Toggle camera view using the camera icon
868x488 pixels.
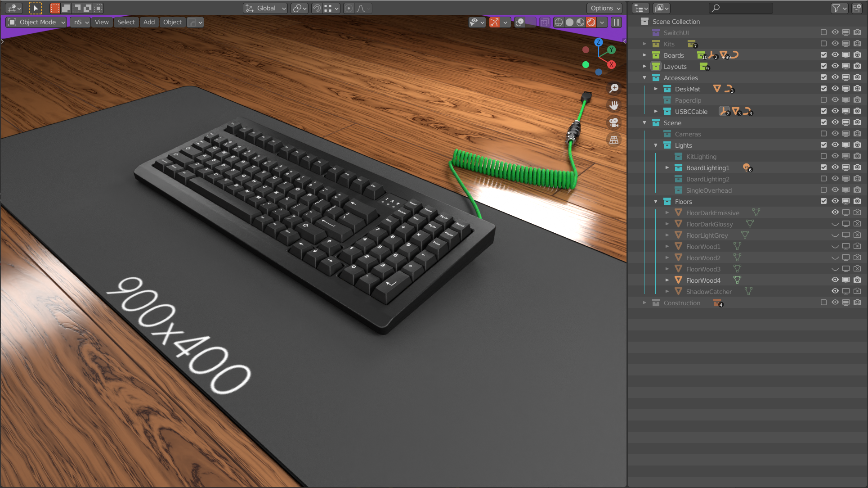pyautogui.click(x=614, y=122)
